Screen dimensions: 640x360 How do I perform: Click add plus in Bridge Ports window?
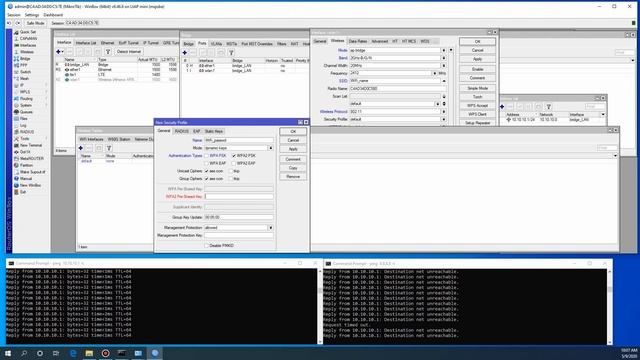(184, 53)
